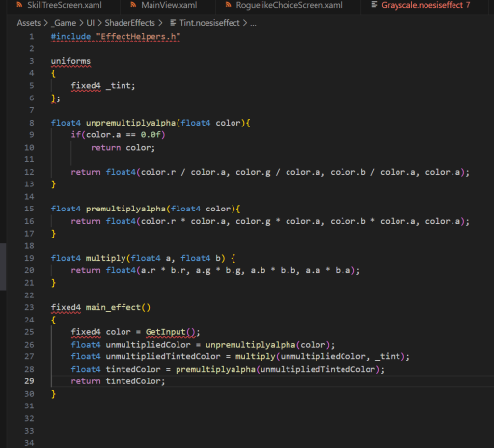Click closing brace on line 30
Viewport: 494px width, 448px height.
(53, 394)
